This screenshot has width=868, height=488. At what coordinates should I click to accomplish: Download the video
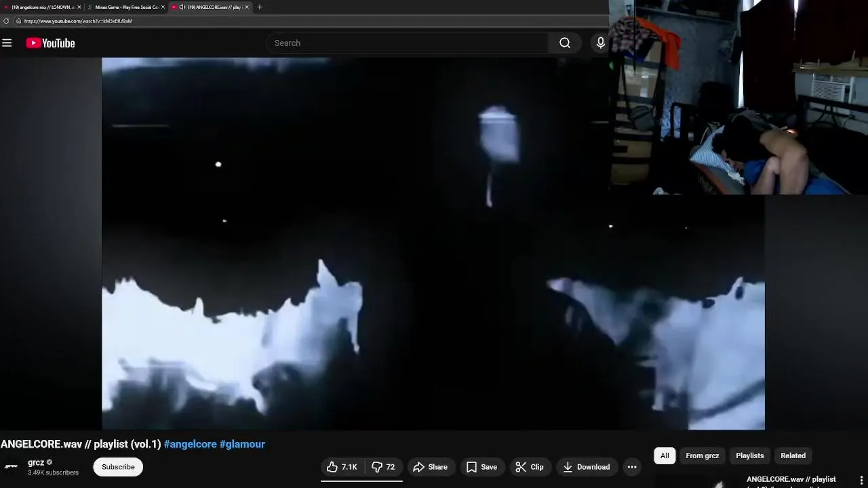click(x=587, y=467)
